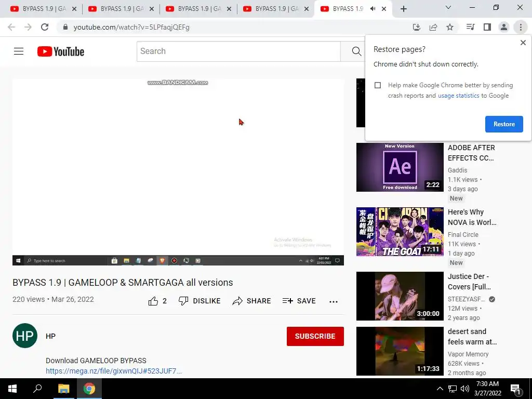The width and height of the screenshot is (532, 399).
Task: Click Final Circle channel name
Action: click(463, 235)
